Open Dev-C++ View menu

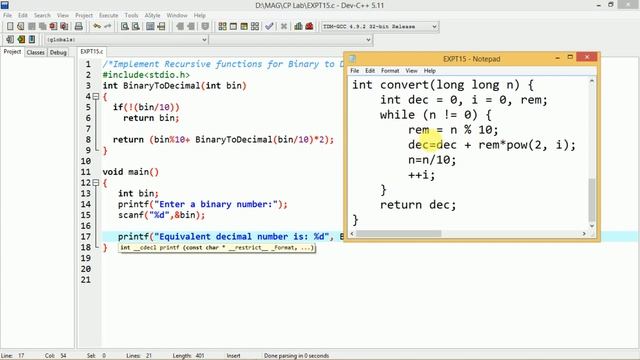(63, 15)
